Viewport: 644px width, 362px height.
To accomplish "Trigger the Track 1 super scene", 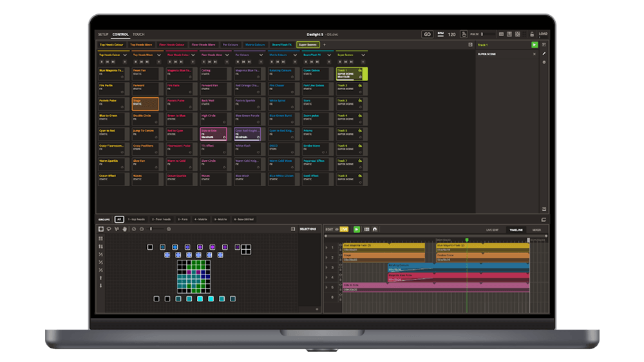I will coord(351,73).
